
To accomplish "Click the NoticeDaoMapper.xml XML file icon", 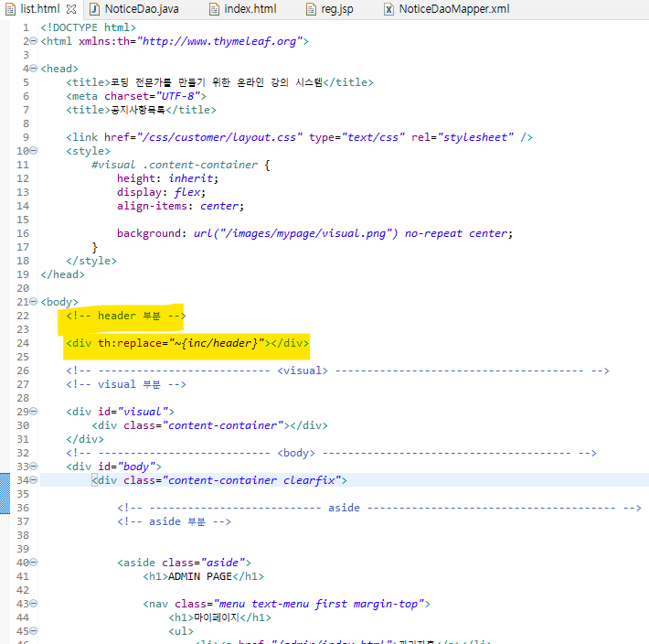I will pyautogui.click(x=388, y=9).
